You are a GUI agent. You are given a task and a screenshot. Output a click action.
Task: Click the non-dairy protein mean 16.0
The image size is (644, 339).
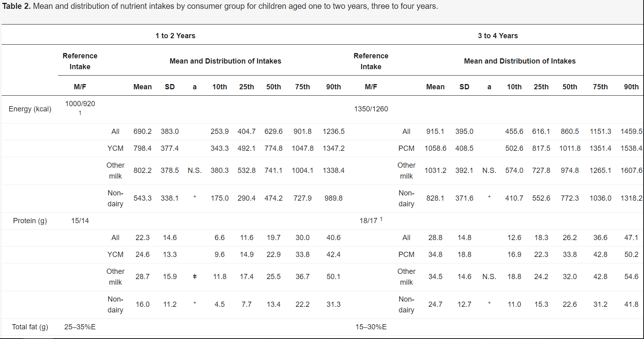[x=142, y=304]
